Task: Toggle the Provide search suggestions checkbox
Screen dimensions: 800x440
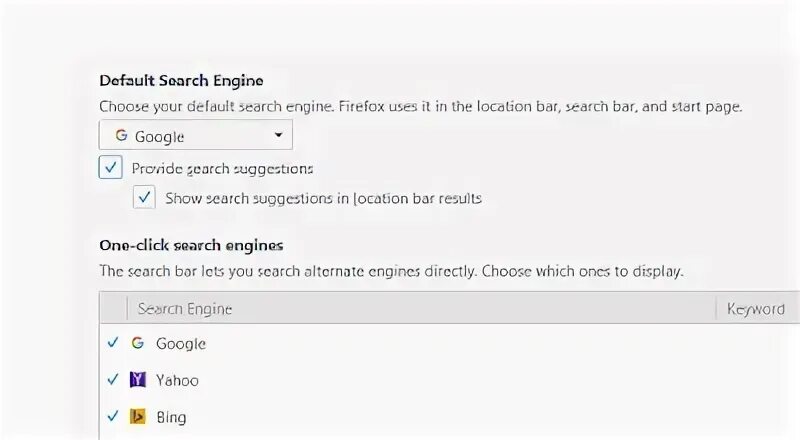Action: pos(111,167)
